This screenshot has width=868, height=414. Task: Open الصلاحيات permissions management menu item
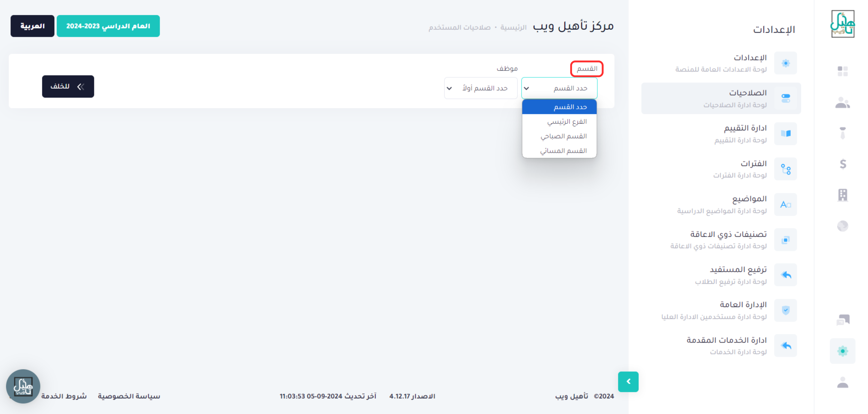click(x=721, y=98)
